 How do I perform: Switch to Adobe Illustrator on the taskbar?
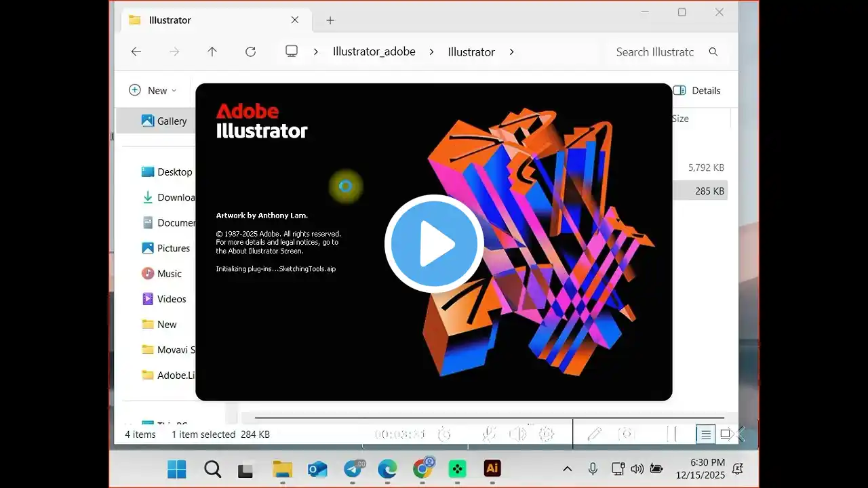point(492,468)
